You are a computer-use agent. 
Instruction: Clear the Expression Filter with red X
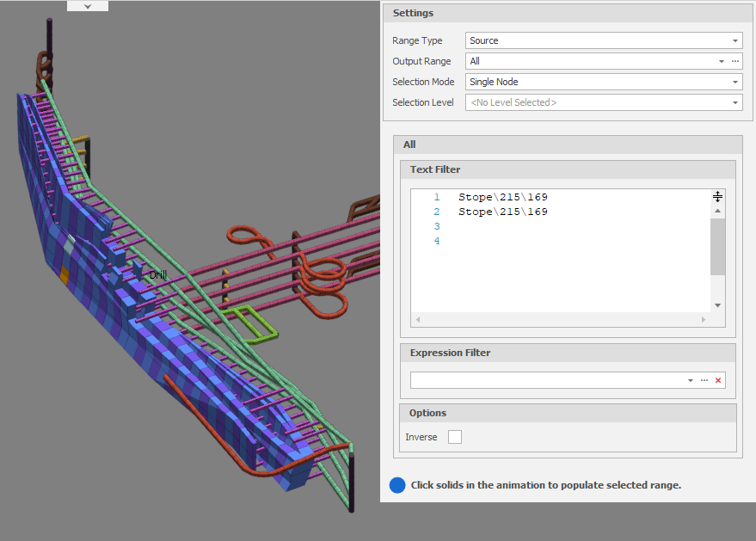click(718, 380)
